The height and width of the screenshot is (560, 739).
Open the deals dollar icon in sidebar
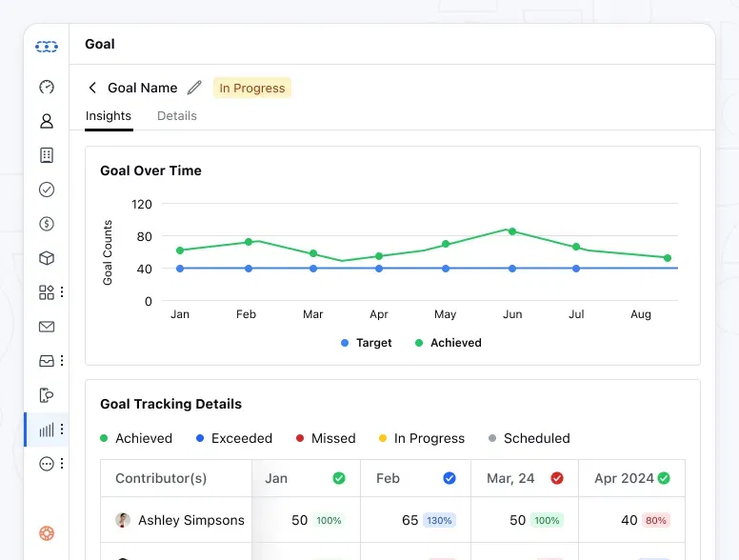point(47,224)
